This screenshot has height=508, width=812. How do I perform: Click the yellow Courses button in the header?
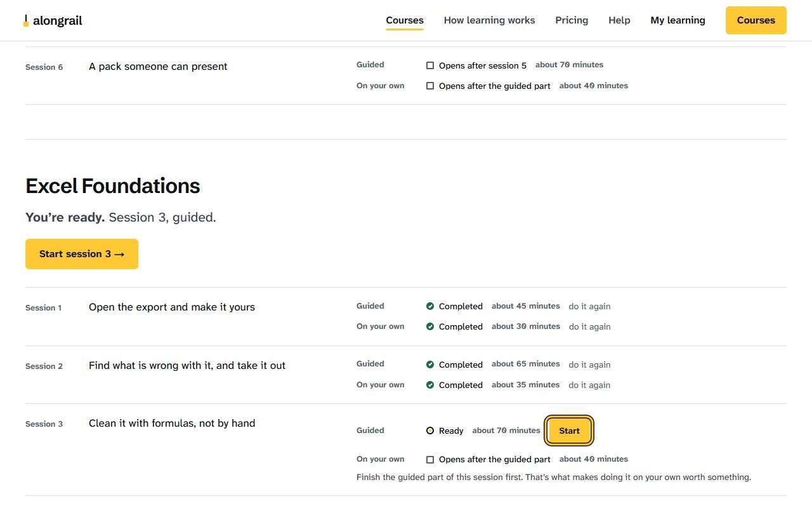[756, 20]
